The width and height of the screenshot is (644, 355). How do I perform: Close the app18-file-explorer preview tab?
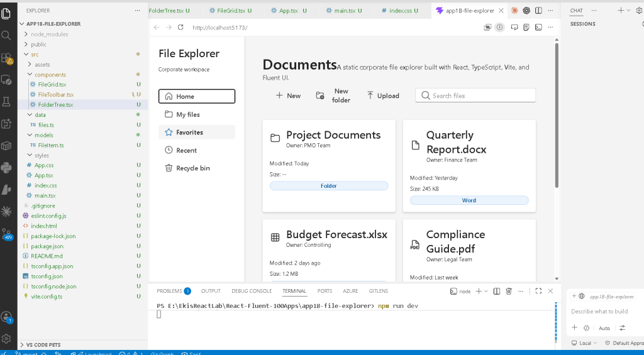click(x=501, y=11)
